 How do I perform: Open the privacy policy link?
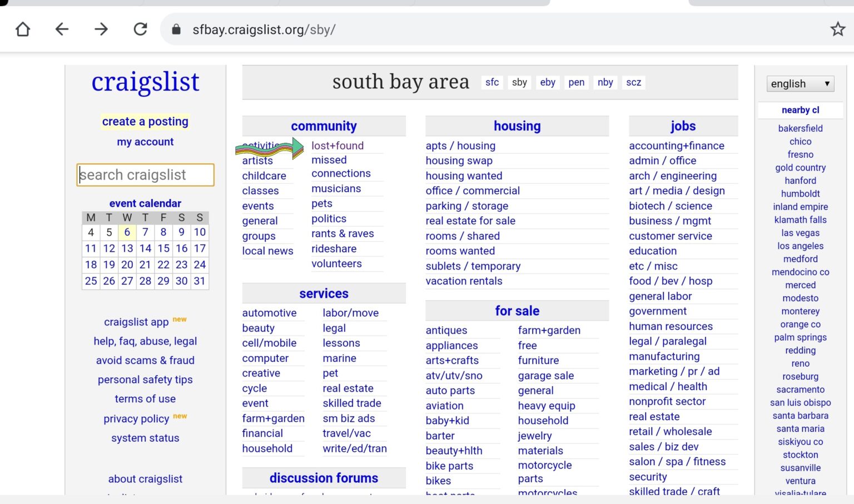point(136,418)
